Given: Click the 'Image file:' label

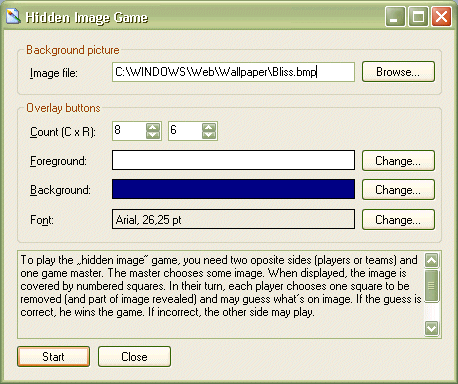Looking at the screenshot, I should tap(54, 73).
